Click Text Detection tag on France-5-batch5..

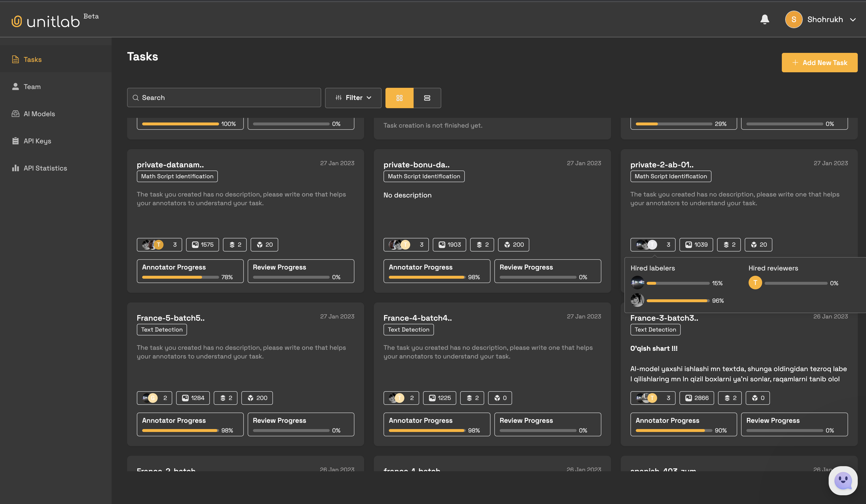[x=162, y=329]
